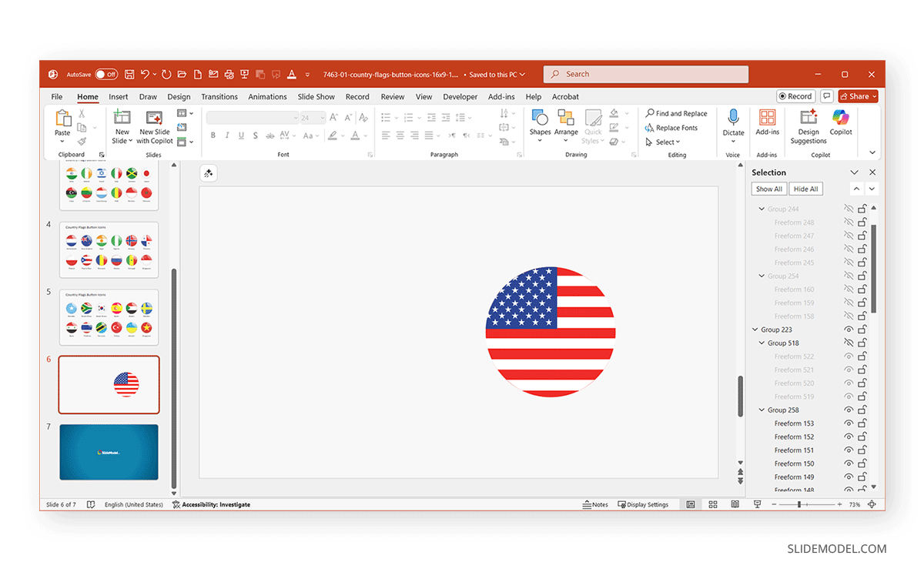
Task: Hide Group 223 in the Selection pane
Action: (x=848, y=329)
